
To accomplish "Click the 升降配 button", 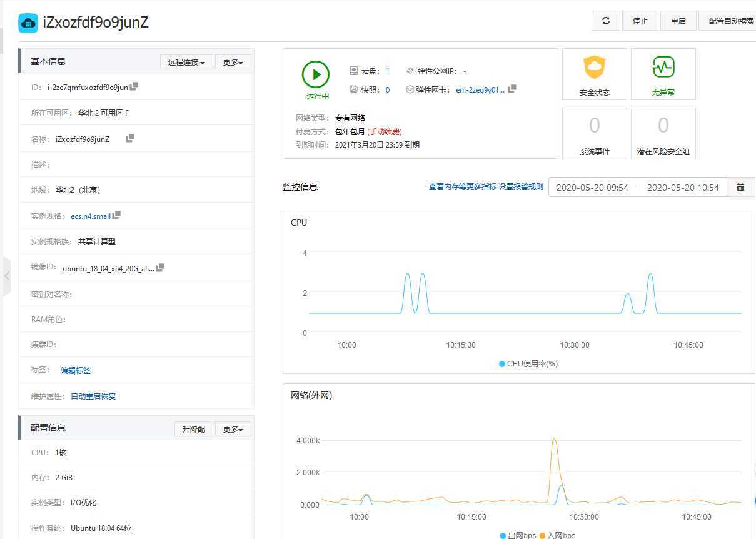I will point(194,429).
